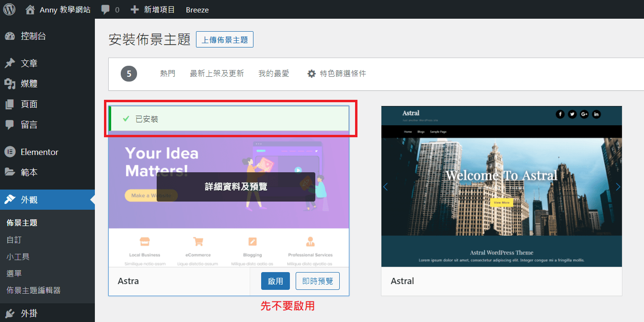Switch to the 最新上架及更新 tab
Viewport: 644px width, 322px height.
[x=217, y=73]
